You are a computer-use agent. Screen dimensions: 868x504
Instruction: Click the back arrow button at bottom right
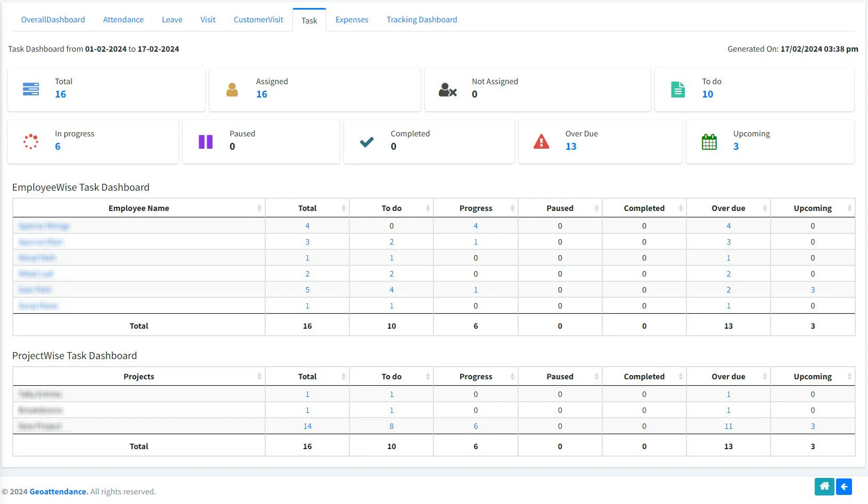pos(844,486)
